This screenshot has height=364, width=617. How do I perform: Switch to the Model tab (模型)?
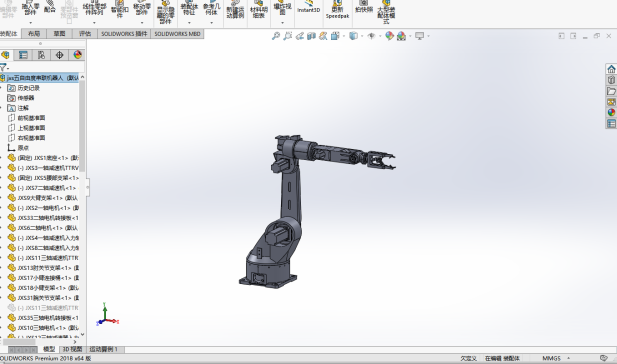pyautogui.click(x=49, y=349)
